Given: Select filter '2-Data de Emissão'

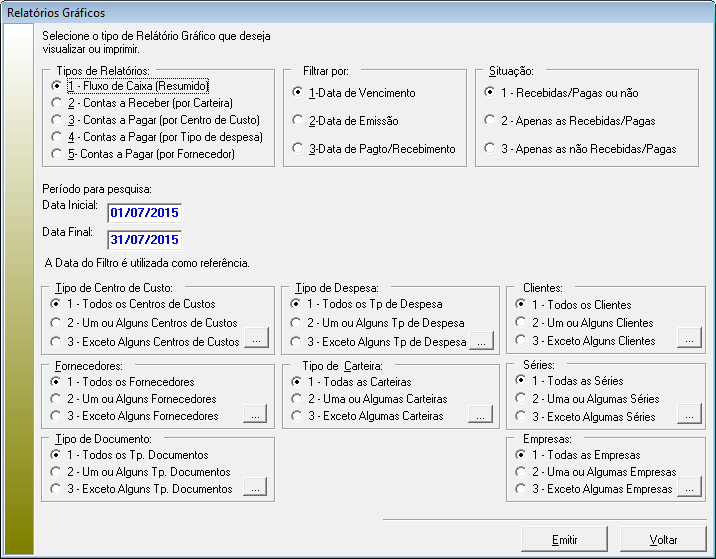Looking at the screenshot, I should (298, 120).
